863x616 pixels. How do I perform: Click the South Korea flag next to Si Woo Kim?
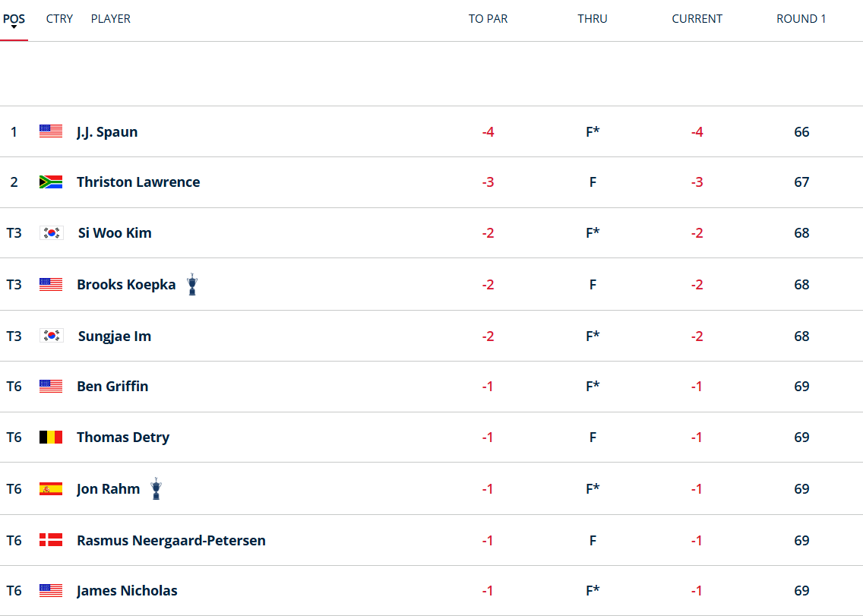point(50,232)
